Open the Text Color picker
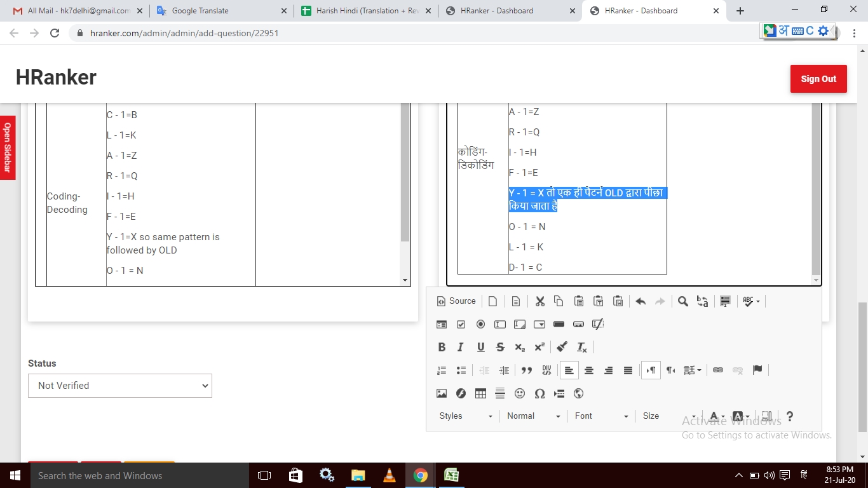This screenshot has height=488, width=868. pyautogui.click(x=717, y=416)
